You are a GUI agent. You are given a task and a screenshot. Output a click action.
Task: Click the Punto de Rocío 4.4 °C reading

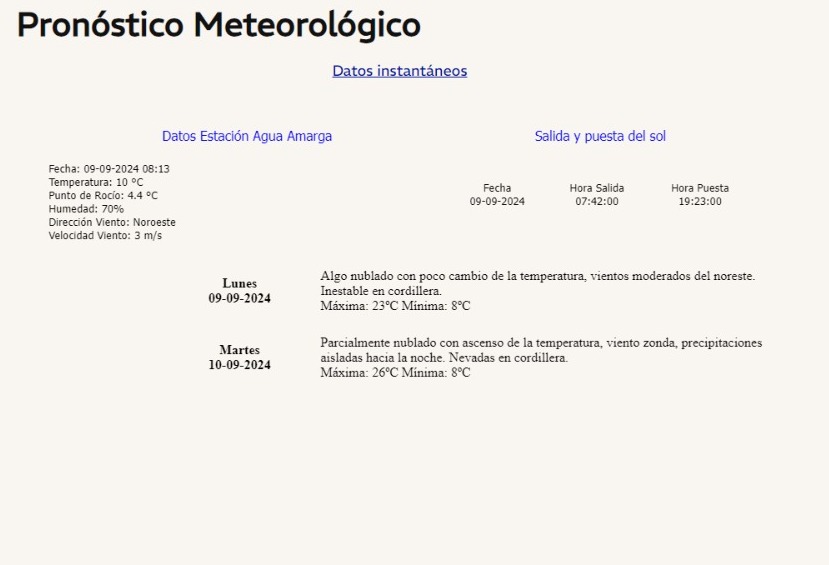pyautogui.click(x=103, y=196)
